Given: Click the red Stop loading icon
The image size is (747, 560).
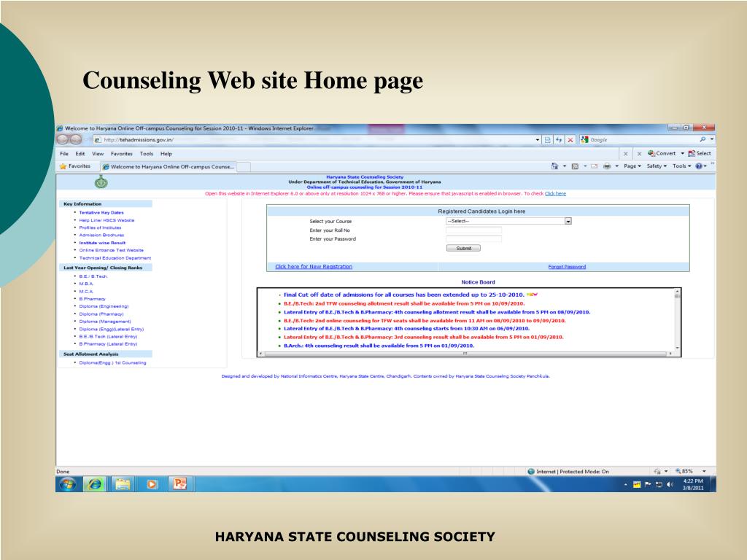Looking at the screenshot, I should pyautogui.click(x=570, y=140).
